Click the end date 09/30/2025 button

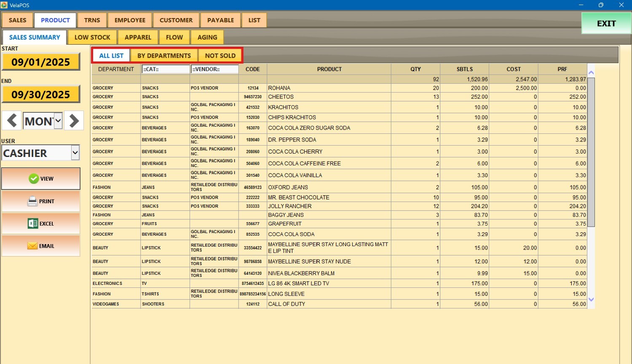click(41, 95)
